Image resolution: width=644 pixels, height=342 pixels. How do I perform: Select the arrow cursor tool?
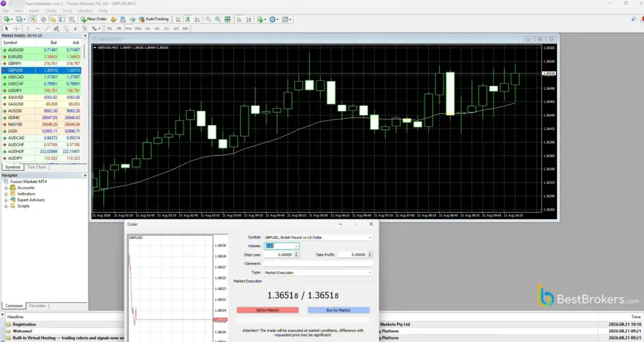6,29
